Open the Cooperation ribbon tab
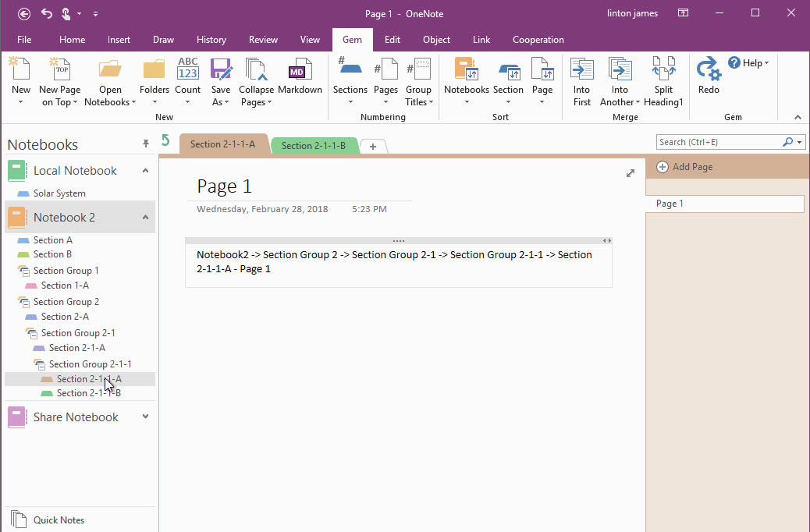810x532 pixels. coord(538,40)
